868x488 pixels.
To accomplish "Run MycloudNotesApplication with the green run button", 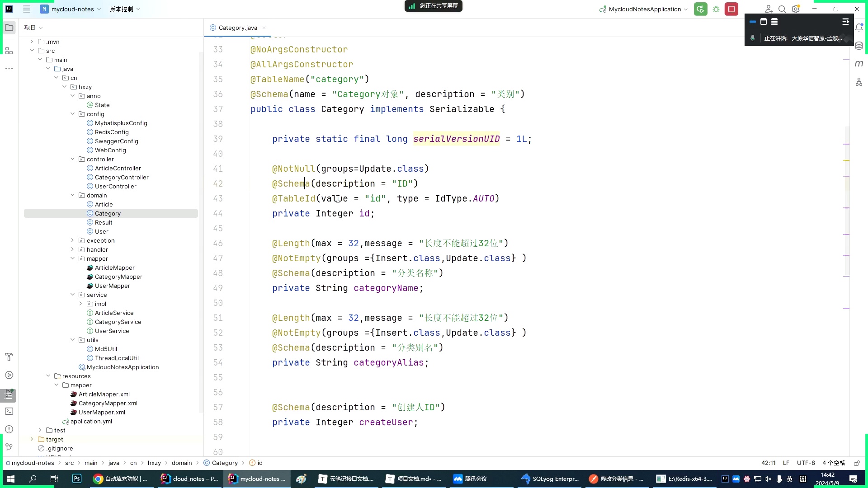I will point(700,9).
